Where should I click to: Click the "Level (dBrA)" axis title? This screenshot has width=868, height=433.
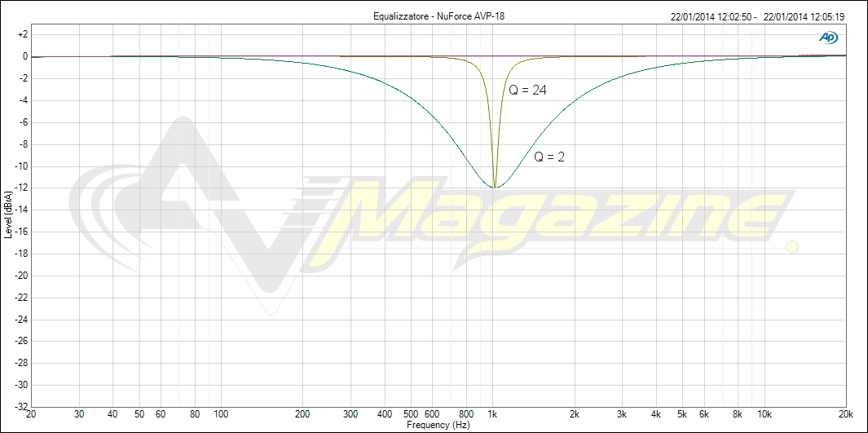pos(8,214)
